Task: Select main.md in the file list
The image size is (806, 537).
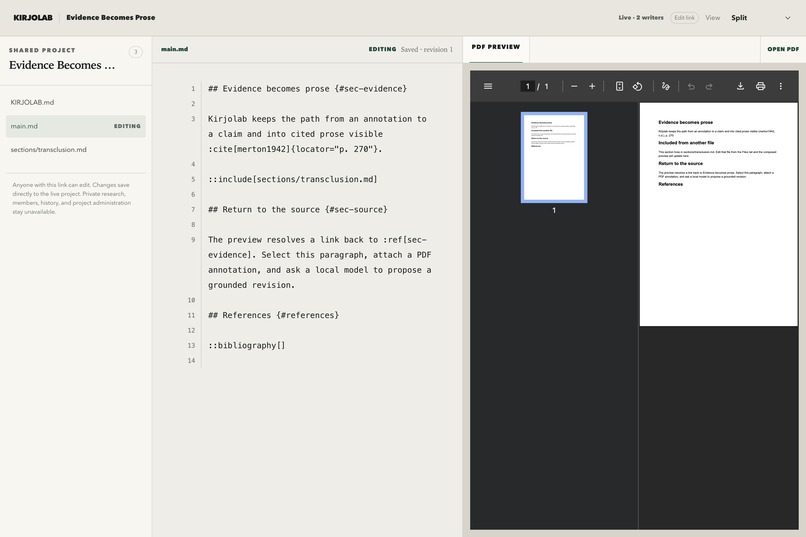Action: click(x=76, y=126)
